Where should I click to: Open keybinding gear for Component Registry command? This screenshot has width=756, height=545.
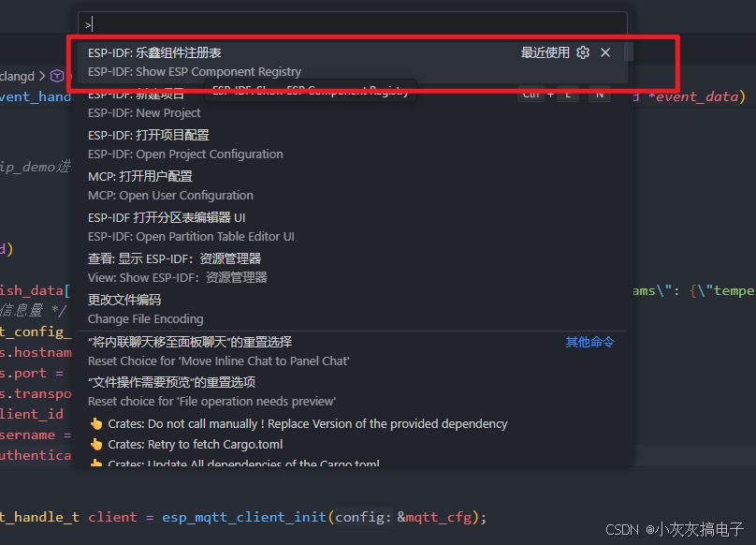583,52
